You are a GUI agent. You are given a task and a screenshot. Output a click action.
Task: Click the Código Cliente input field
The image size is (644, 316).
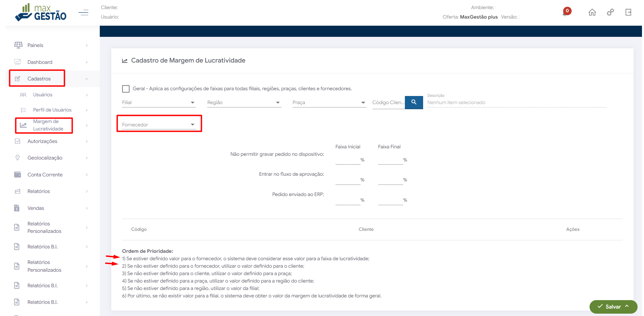[x=388, y=102]
